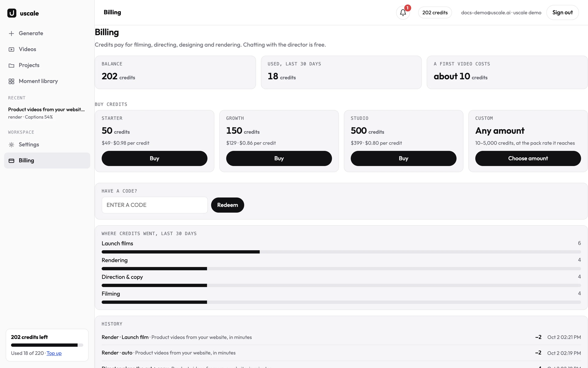Viewport: 588px width, 368px height.
Task: Focus the Enter a code field
Action: point(155,205)
